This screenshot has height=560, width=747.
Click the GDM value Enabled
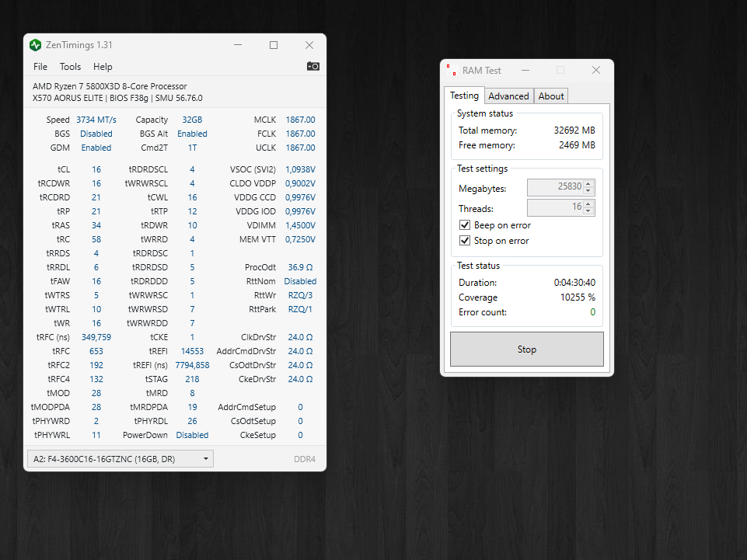(x=96, y=148)
